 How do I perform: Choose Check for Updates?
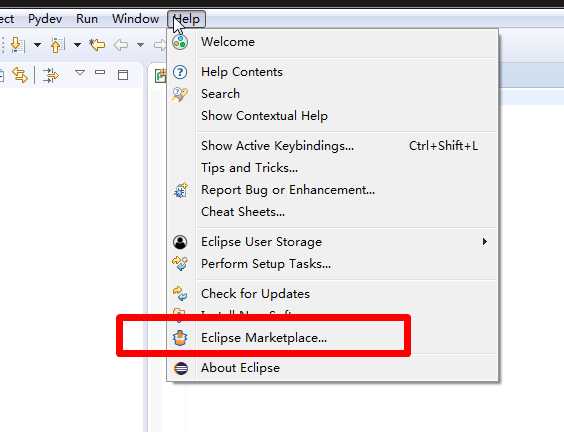tap(333, 294)
